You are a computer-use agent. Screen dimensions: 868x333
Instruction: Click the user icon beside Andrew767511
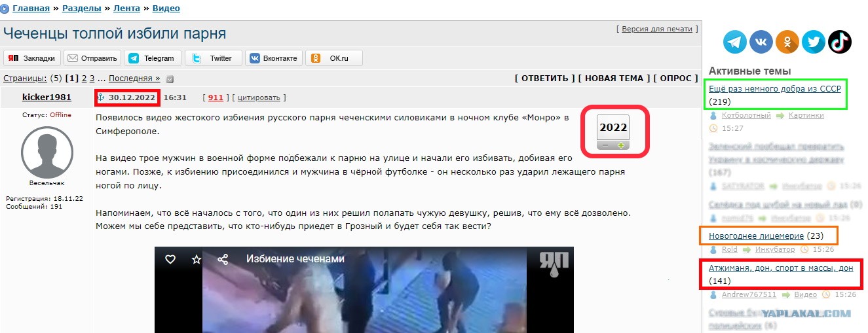click(x=713, y=294)
